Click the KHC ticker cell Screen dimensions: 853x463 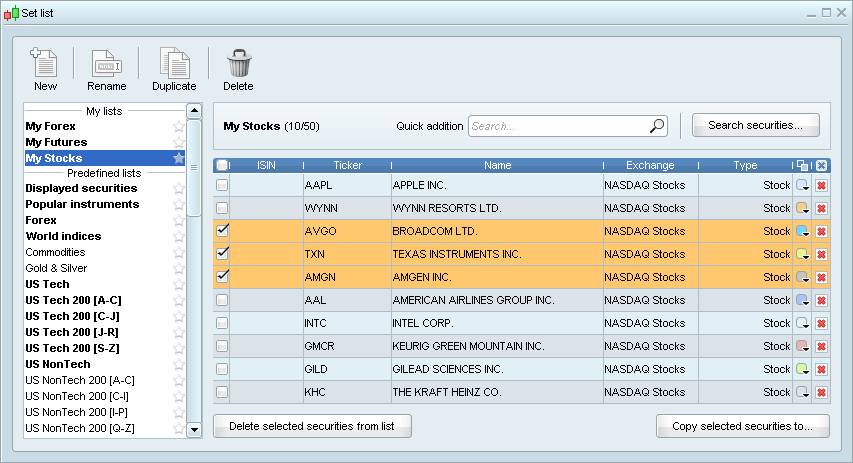347,392
